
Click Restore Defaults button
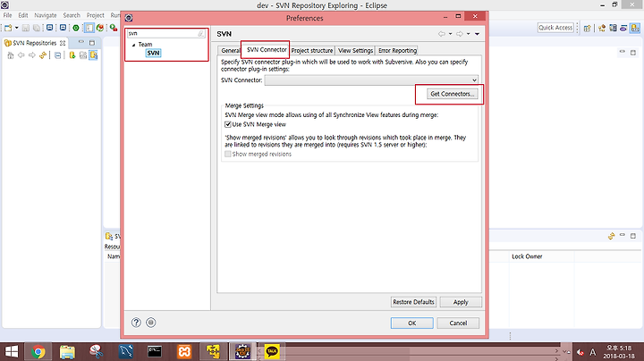coord(413,302)
